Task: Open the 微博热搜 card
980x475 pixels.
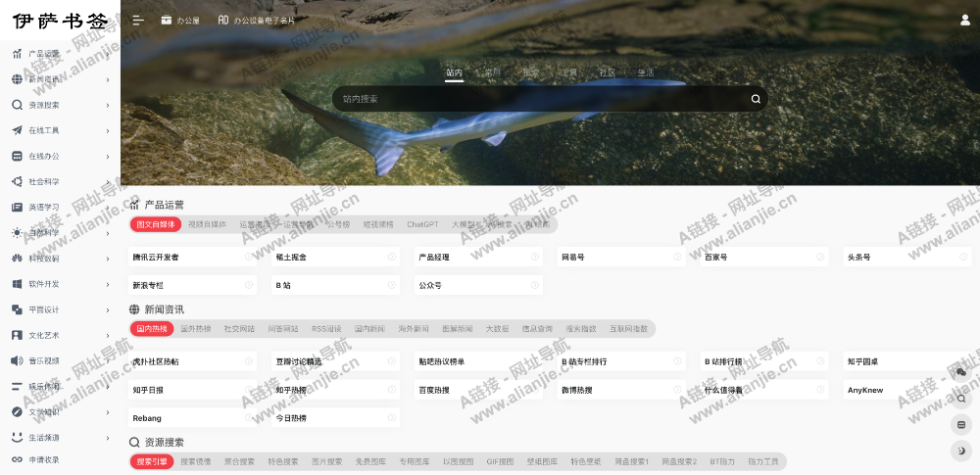Action: [622, 390]
